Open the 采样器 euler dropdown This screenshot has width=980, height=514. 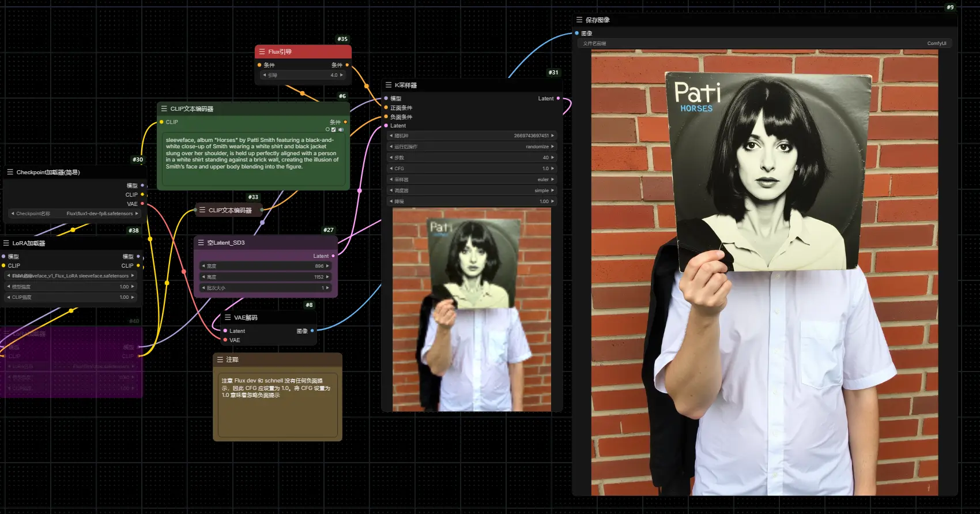pyautogui.click(x=472, y=179)
